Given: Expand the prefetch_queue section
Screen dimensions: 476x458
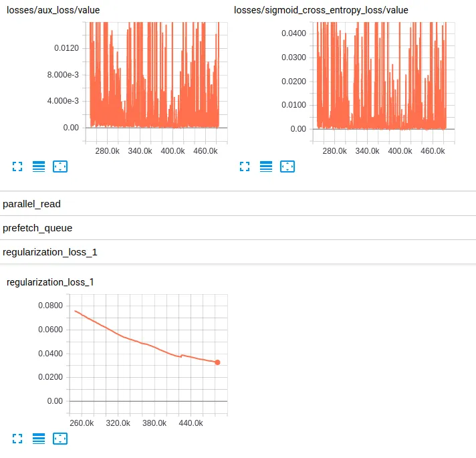Looking at the screenshot, I should click(238, 228).
